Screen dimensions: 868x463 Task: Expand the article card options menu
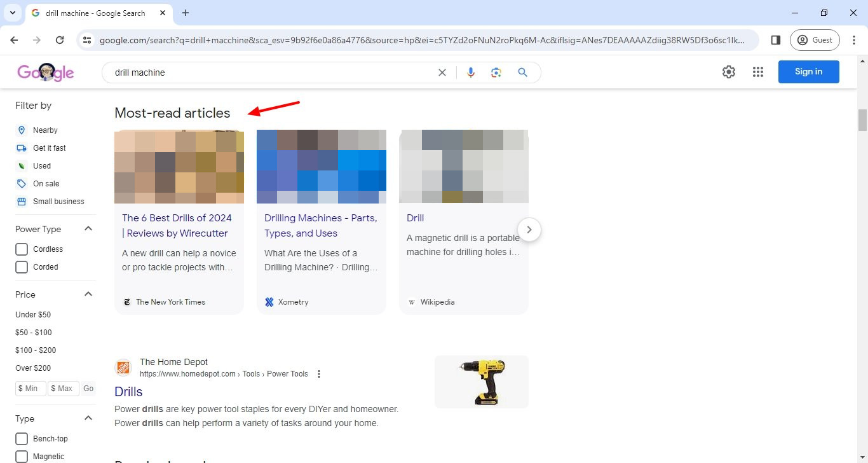318,373
